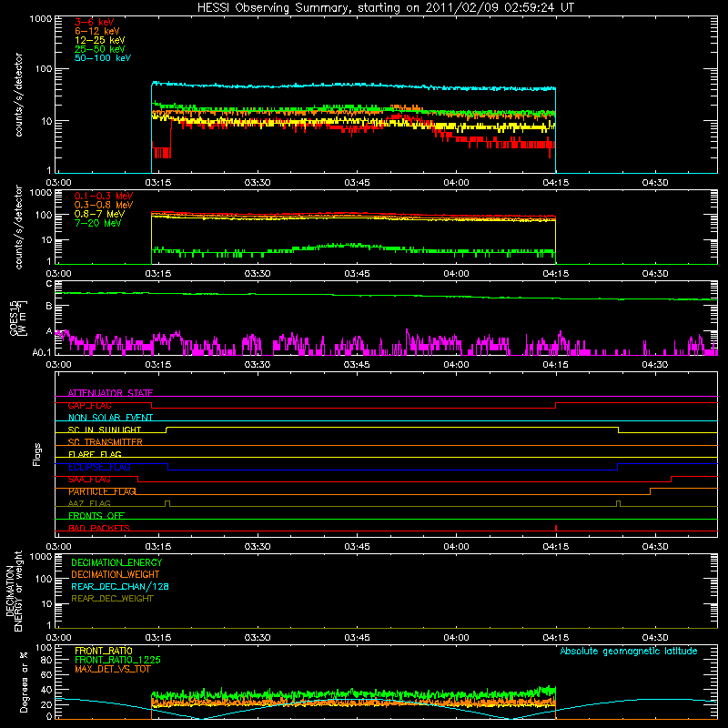Click the REAR_DEC_WEIGHT legend entry
The image size is (728, 728).
[x=112, y=599]
